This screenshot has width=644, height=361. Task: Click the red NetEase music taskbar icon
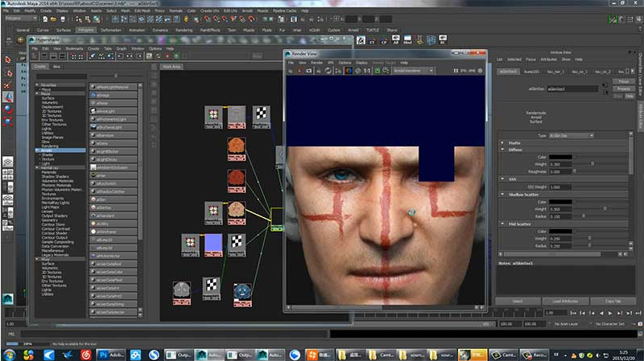pyautogui.click(x=85, y=355)
